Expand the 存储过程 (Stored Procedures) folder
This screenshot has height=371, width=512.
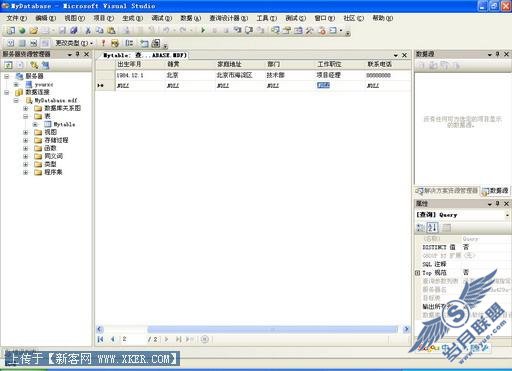pyautogui.click(x=26, y=140)
